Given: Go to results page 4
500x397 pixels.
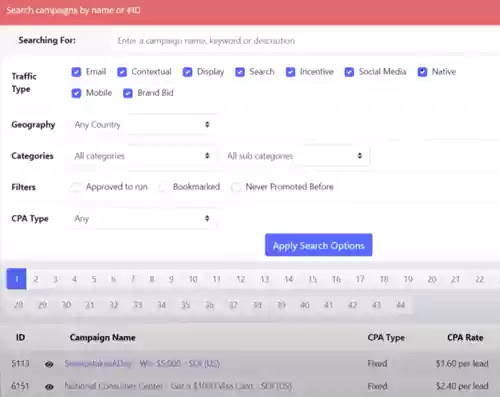Looking at the screenshot, I should (x=74, y=279).
